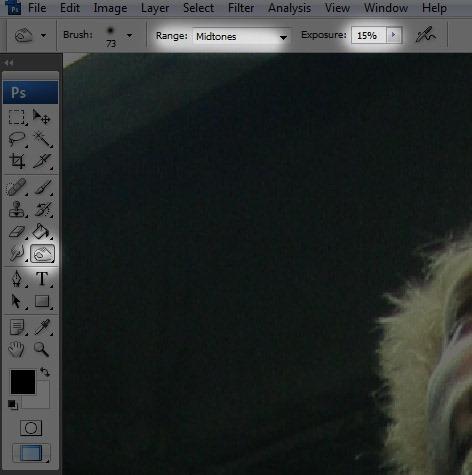Reset default foreground and background colors
The image size is (472, 475).
pos(13,405)
